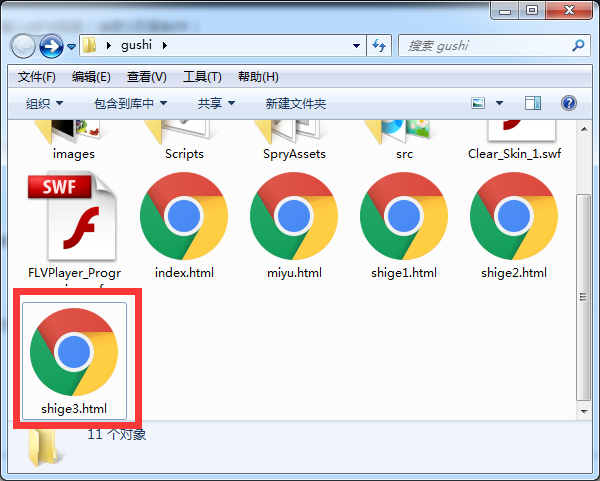Open Help with the question mark icon
The height and width of the screenshot is (481, 600).
(569, 103)
